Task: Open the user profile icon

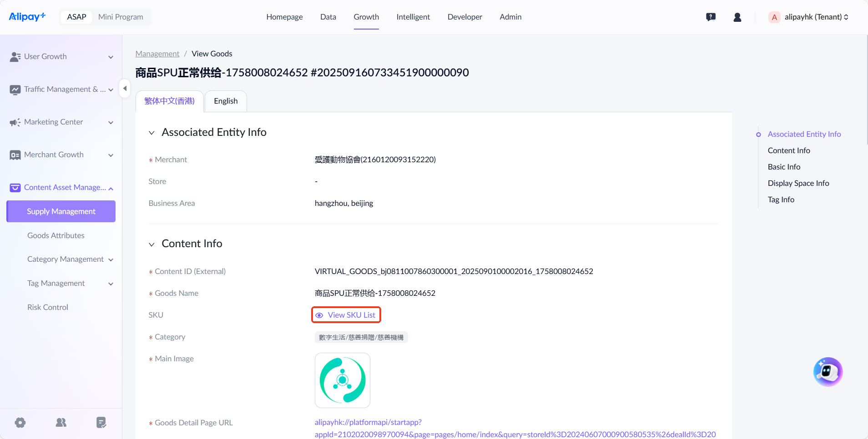Action: (x=737, y=17)
